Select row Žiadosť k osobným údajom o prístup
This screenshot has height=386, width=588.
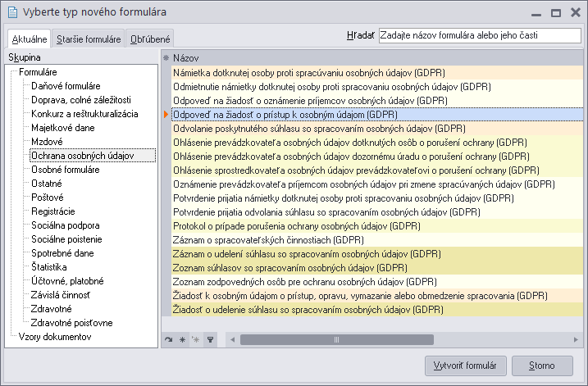point(377,296)
